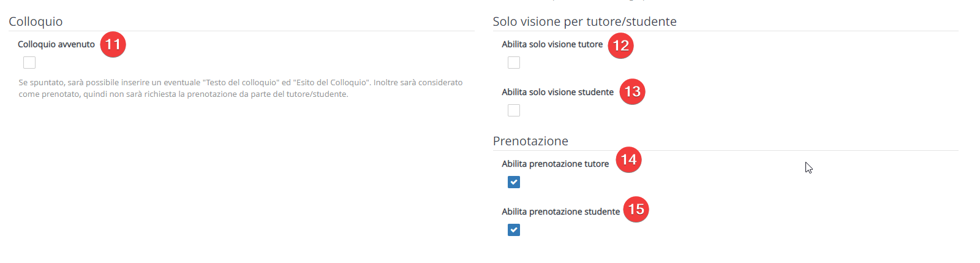Enable the solo visione tutore checkbox
Screen dimensions: 980x263
tap(514, 63)
